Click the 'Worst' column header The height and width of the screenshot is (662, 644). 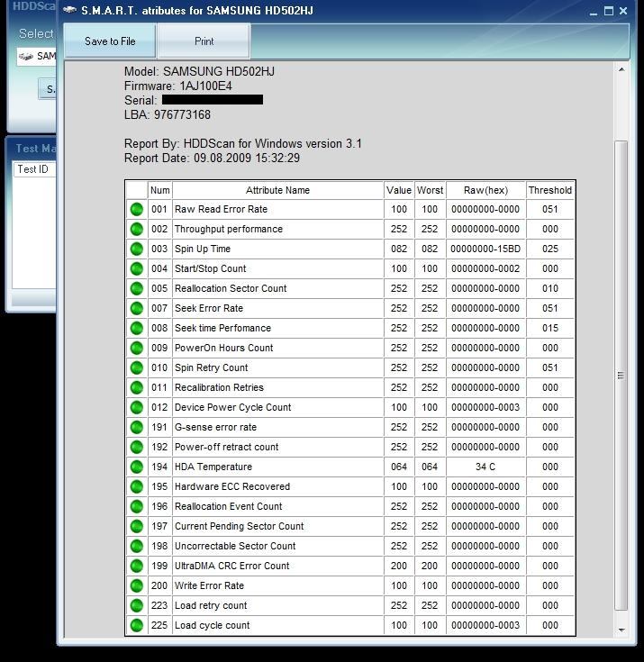pyautogui.click(x=430, y=190)
